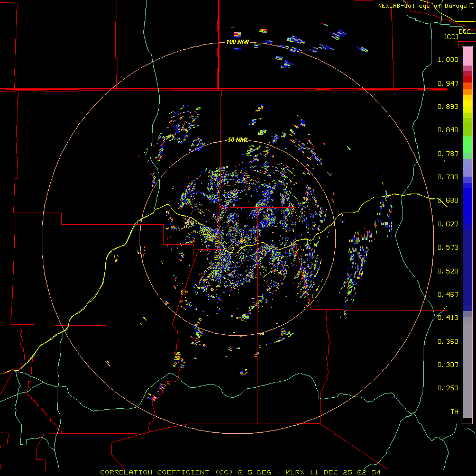Pick the gray segment beside 0.307 on color bar
This screenshot has width=476, height=476.
pyautogui.click(x=467, y=368)
